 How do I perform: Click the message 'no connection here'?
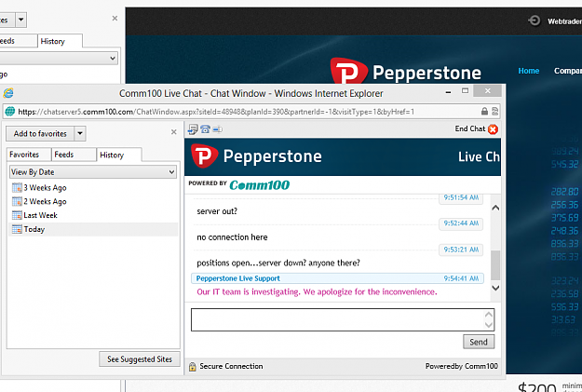coord(232,237)
